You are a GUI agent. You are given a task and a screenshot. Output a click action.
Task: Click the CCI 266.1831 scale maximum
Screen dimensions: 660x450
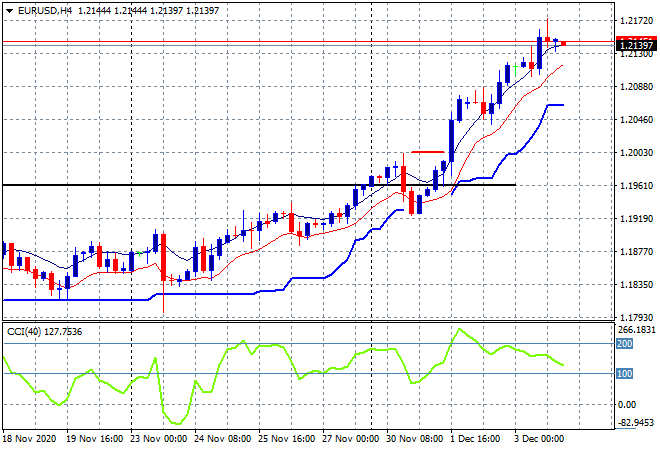point(636,330)
